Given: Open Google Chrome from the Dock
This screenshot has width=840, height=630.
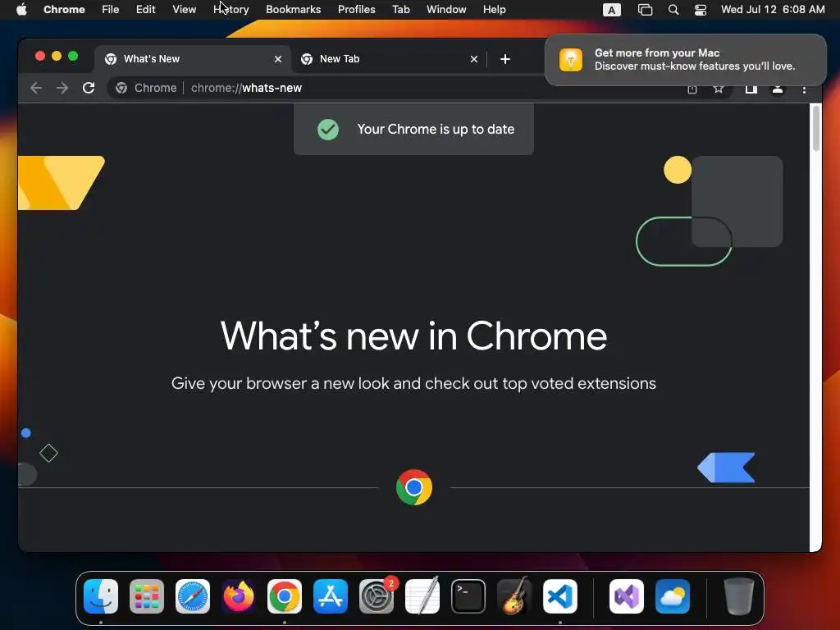Looking at the screenshot, I should pyautogui.click(x=285, y=596).
